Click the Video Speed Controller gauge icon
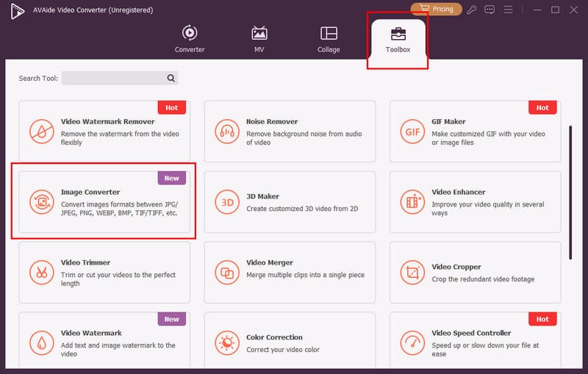The image size is (588, 374). (x=412, y=343)
